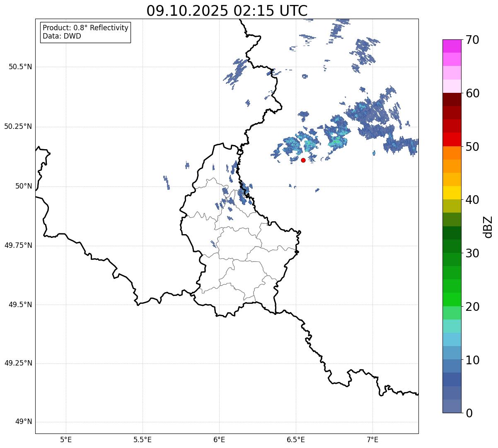This screenshot has width=498, height=448.
Task: Click the 50.25°N latitude label
Action: pyautogui.click(x=18, y=126)
